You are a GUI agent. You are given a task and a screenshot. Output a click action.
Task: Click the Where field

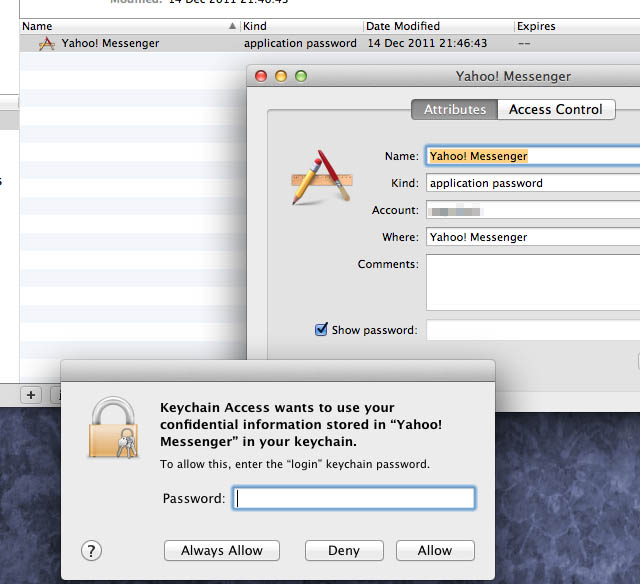(533, 237)
